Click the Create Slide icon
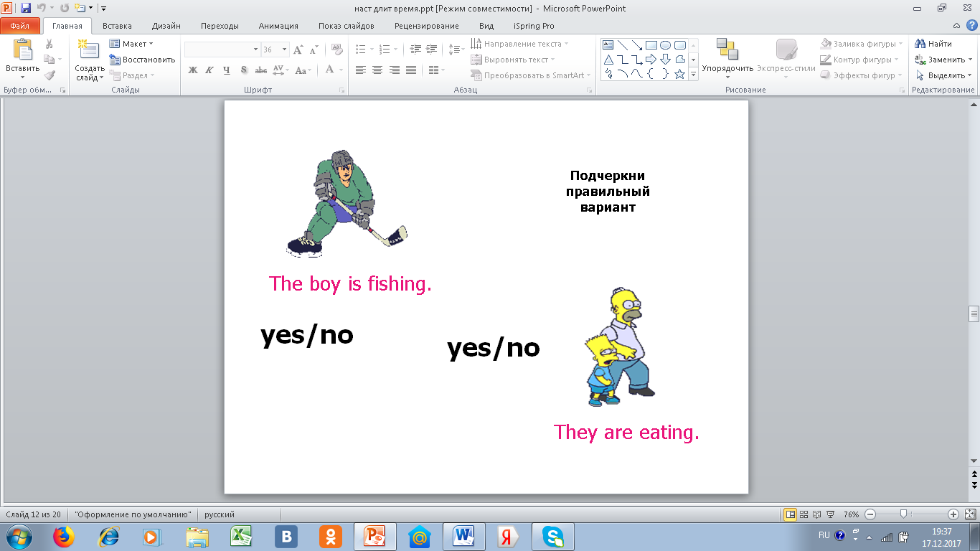 point(89,50)
